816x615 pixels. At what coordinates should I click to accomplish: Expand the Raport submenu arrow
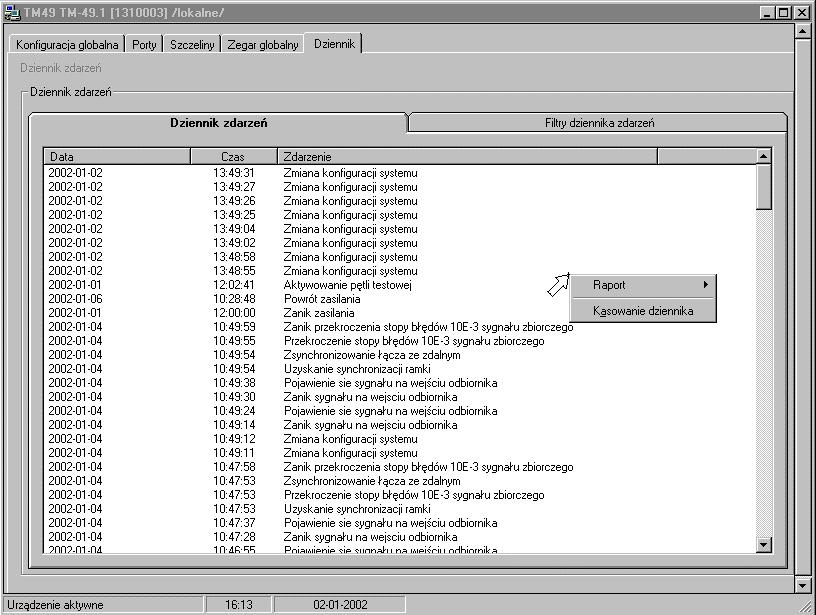[x=706, y=285]
